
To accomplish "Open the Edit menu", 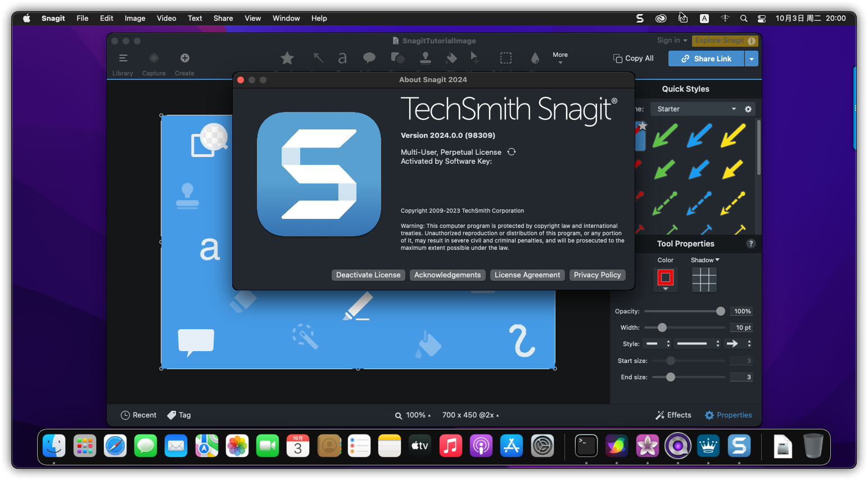I will coord(107,19).
